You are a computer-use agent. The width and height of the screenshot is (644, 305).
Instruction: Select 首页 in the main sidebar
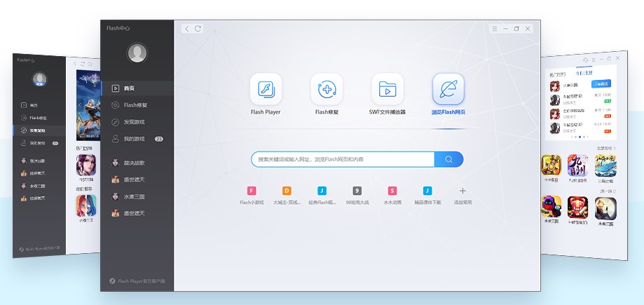click(130, 88)
